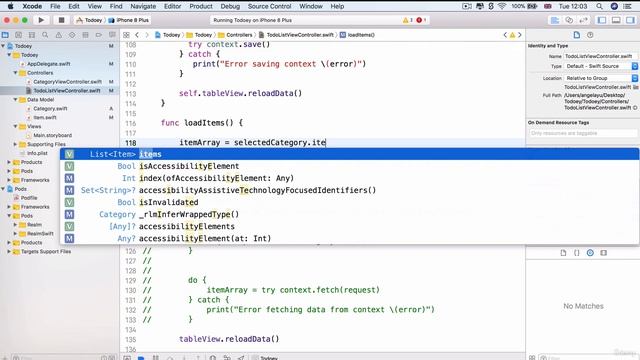Click the yellow warnings indicator in activity bar

408,20
